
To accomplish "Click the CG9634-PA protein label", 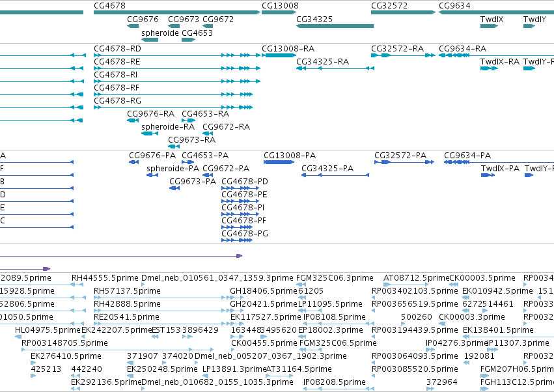I will [x=467, y=155].
